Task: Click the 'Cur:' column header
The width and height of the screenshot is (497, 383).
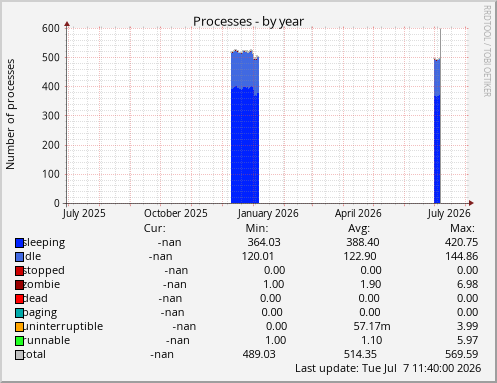Action: pyautogui.click(x=155, y=228)
